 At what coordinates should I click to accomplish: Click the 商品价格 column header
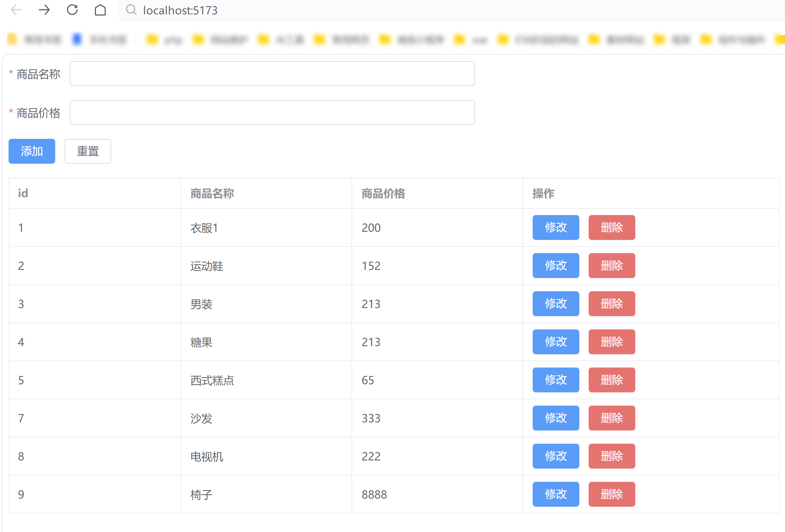(383, 193)
